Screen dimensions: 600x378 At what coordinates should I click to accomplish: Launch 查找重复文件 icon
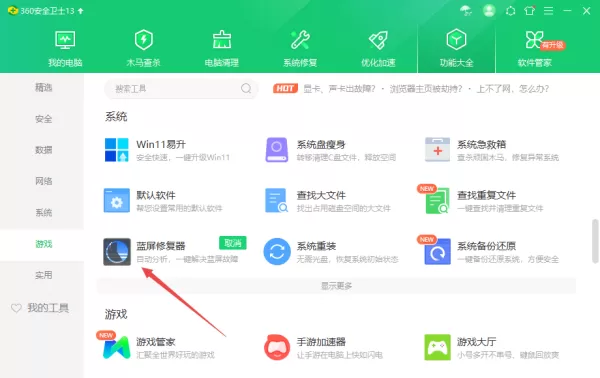pyautogui.click(x=437, y=200)
